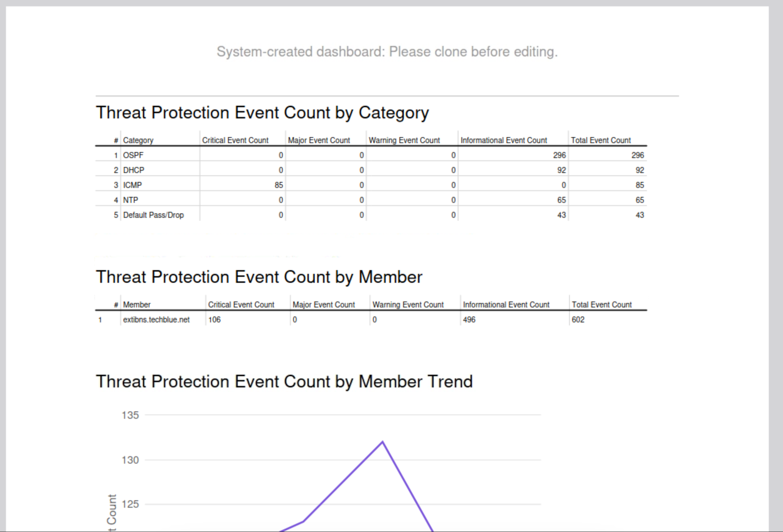Select the ICMP category row label
Screen dimensions: 783x532
[132, 185]
